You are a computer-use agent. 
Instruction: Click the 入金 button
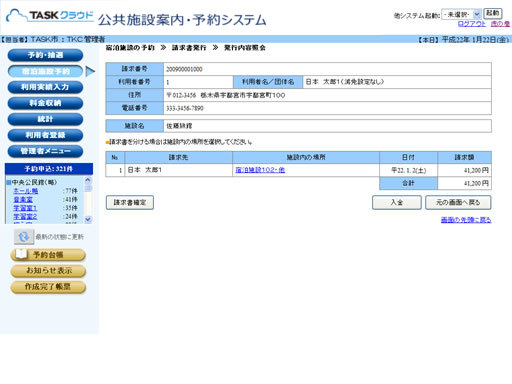[x=397, y=202]
